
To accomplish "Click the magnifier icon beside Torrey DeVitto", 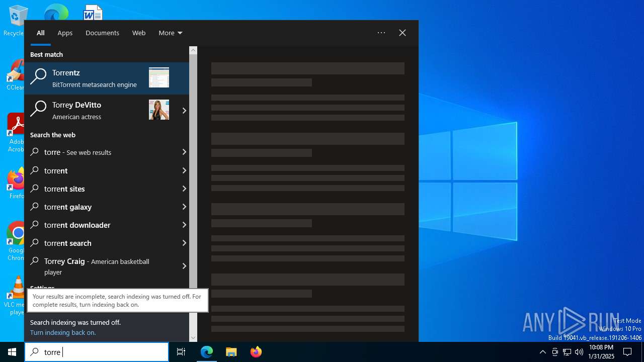I will (38, 109).
